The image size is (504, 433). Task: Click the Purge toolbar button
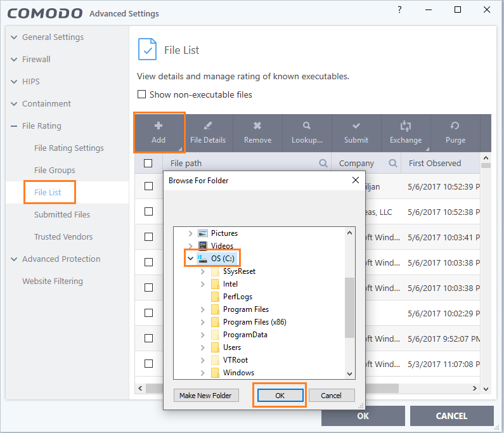pos(455,132)
